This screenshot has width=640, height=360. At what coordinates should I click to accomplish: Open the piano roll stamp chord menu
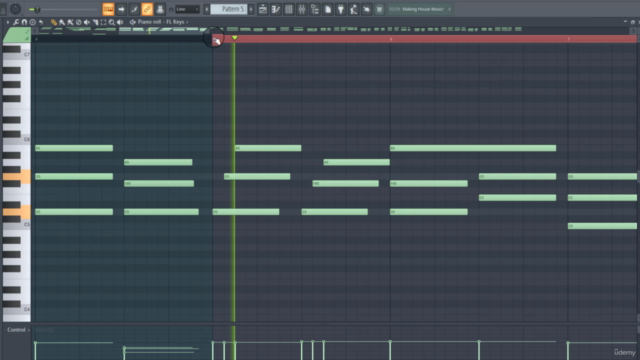tap(33, 22)
